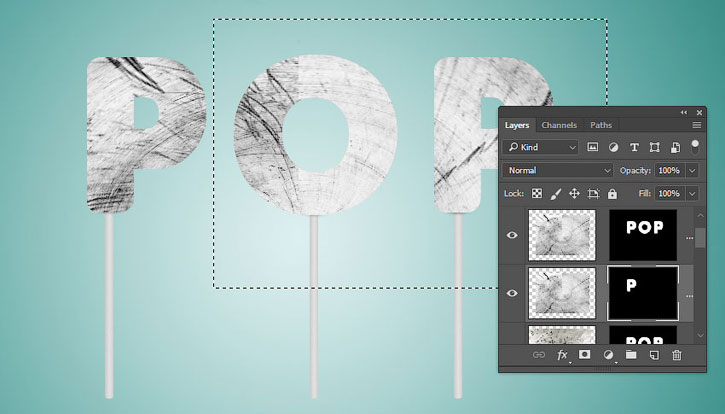This screenshot has width=725, height=414.
Task: Create a new group folder icon
Action: [631, 355]
